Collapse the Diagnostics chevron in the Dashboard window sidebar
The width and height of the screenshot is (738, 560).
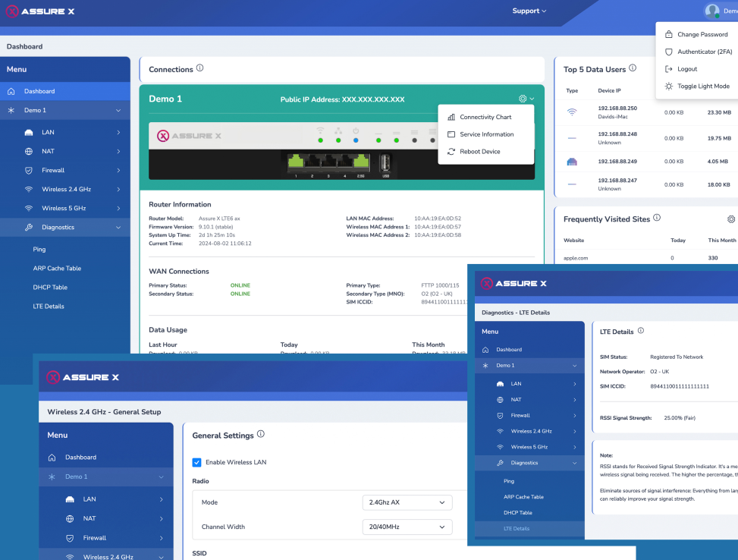click(118, 227)
